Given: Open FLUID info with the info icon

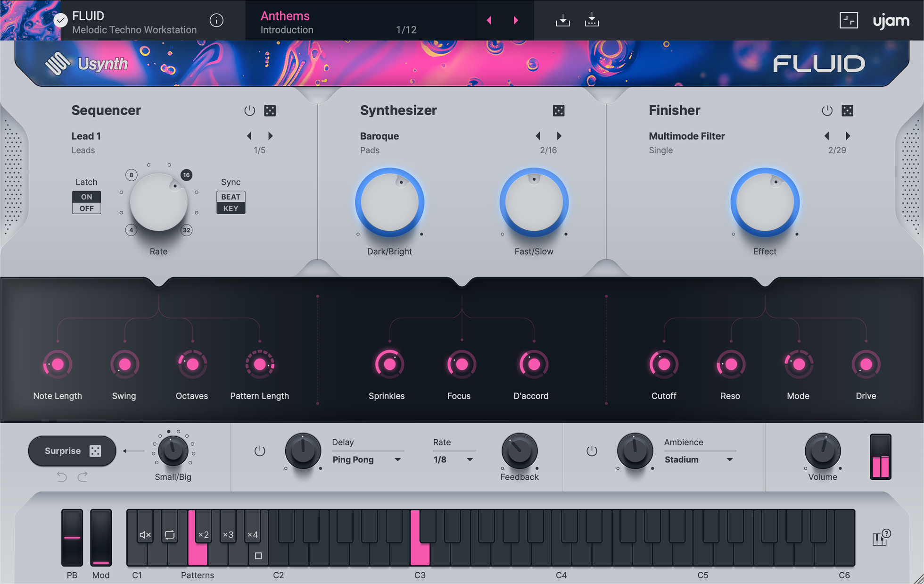Looking at the screenshot, I should (216, 20).
